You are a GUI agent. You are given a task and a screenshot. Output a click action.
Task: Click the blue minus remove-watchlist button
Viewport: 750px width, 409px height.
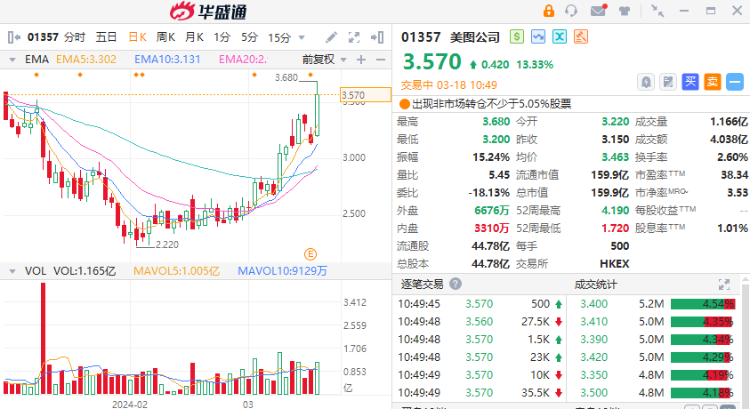tap(735, 82)
